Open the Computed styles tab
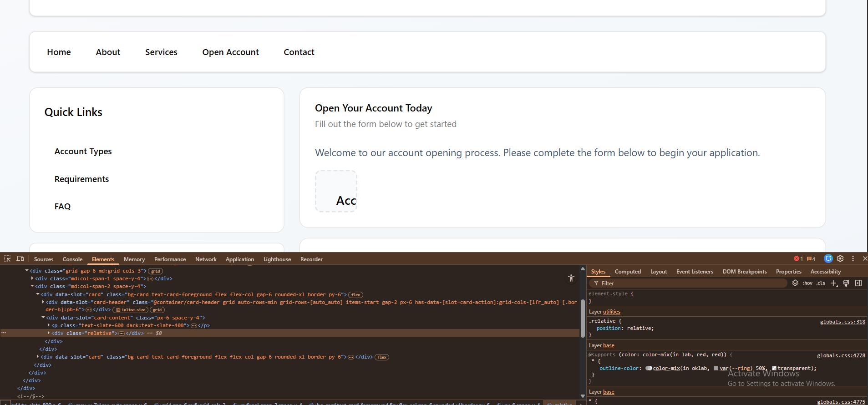 [627, 272]
